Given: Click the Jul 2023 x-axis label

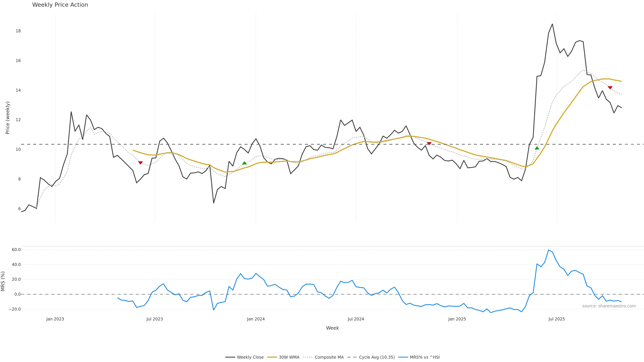Looking at the screenshot, I should [154, 319].
